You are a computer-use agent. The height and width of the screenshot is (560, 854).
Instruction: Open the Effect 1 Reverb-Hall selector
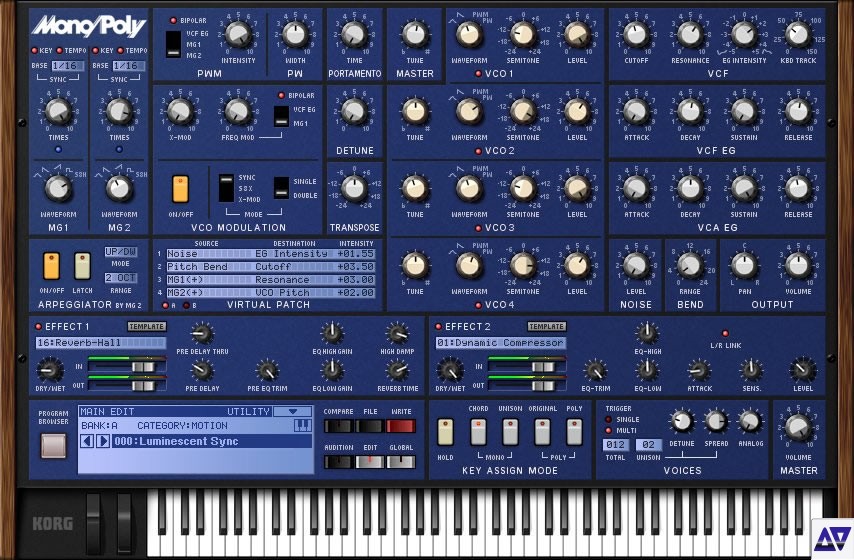101,343
